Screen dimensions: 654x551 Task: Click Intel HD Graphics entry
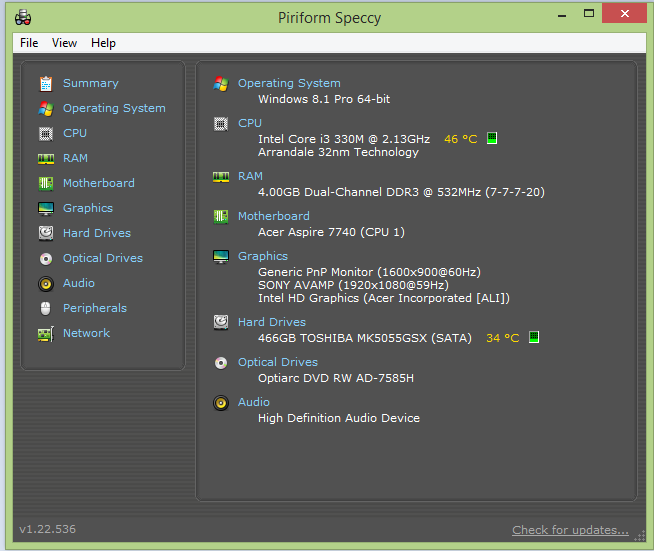tap(384, 298)
